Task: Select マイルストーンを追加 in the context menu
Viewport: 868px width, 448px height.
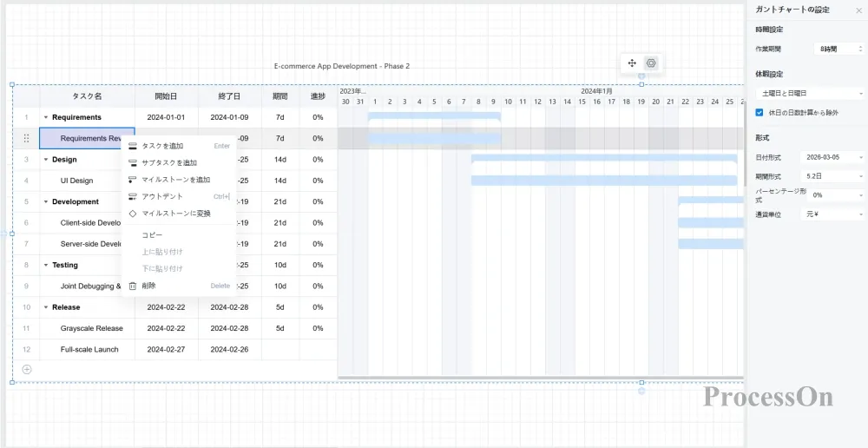Action: (175, 180)
